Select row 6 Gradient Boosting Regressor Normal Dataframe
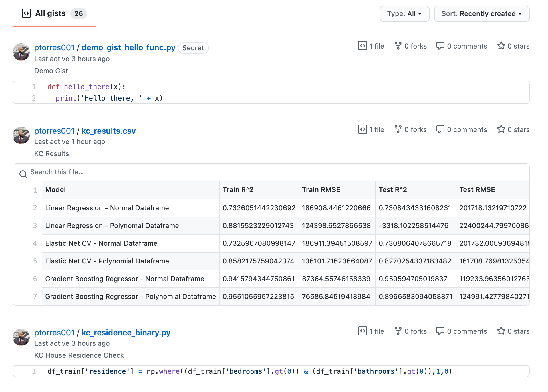 coord(125,279)
